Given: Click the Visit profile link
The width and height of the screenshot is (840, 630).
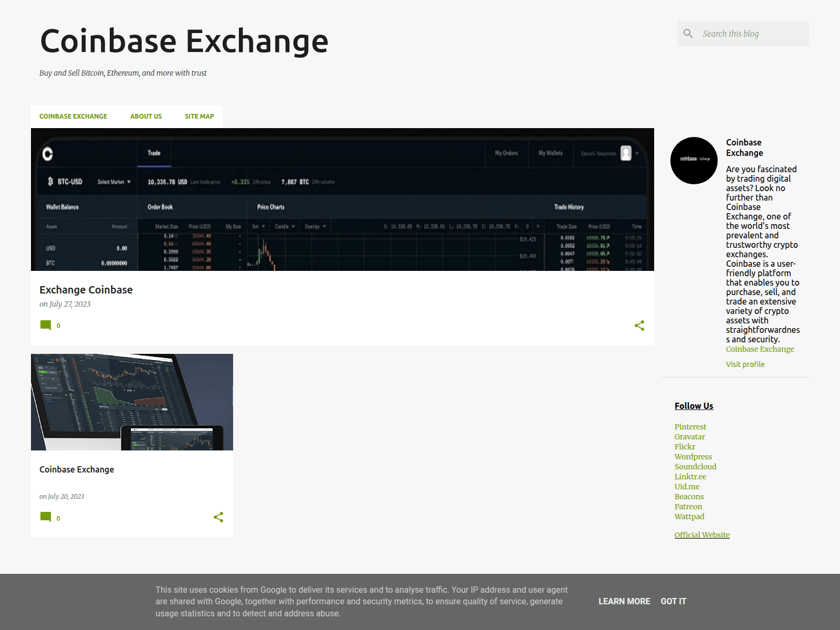Looking at the screenshot, I should [x=744, y=364].
